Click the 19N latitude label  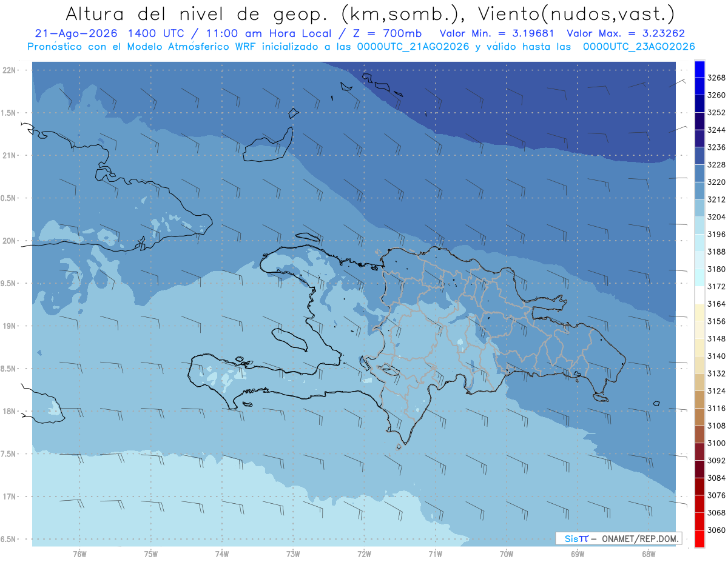(x=10, y=326)
